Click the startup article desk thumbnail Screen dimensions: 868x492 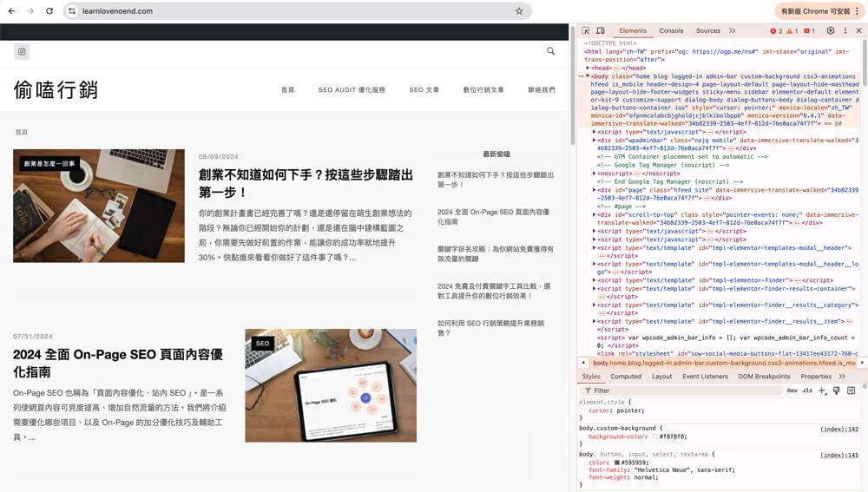click(x=99, y=206)
